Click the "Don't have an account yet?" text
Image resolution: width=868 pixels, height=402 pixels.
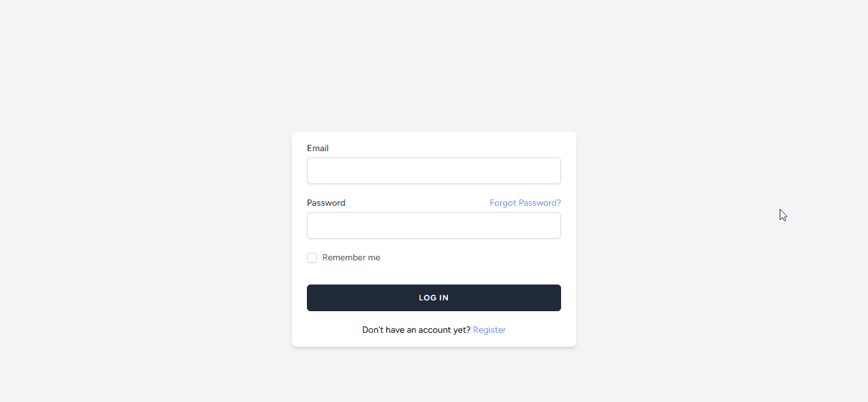(416, 330)
